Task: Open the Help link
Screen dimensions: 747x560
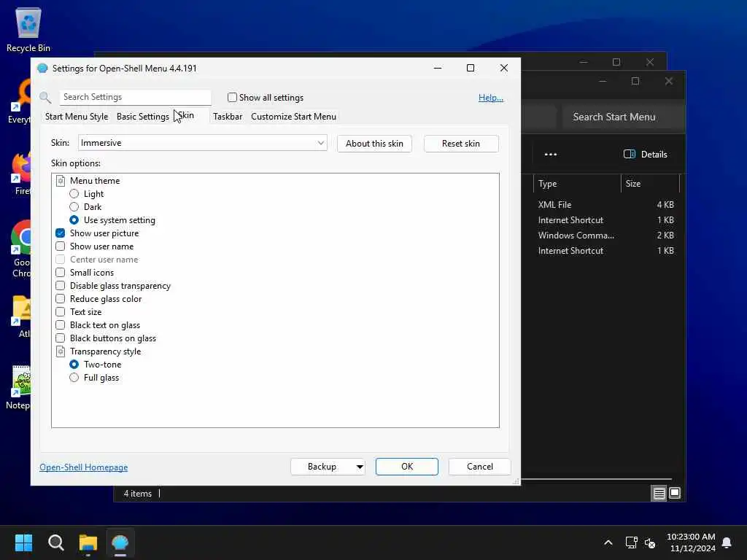Action: pos(491,98)
